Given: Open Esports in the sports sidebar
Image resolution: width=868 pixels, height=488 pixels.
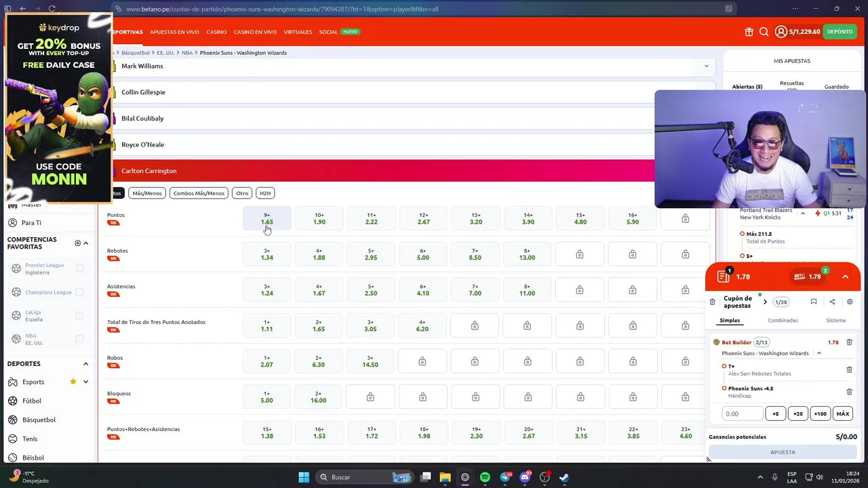Looking at the screenshot, I should click(33, 382).
